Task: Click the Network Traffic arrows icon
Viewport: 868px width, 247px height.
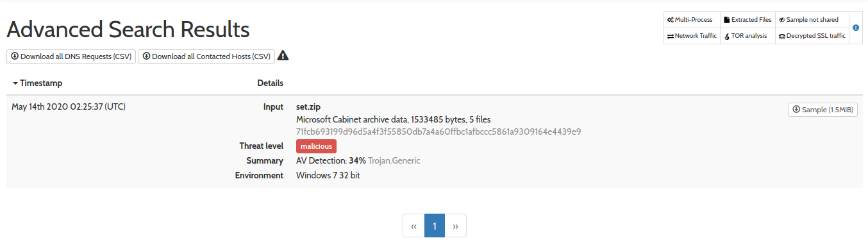Action: (x=670, y=37)
